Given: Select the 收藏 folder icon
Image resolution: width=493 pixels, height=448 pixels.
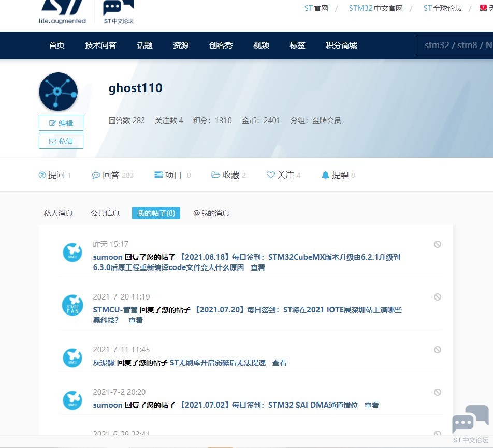Looking at the screenshot, I should (x=215, y=175).
